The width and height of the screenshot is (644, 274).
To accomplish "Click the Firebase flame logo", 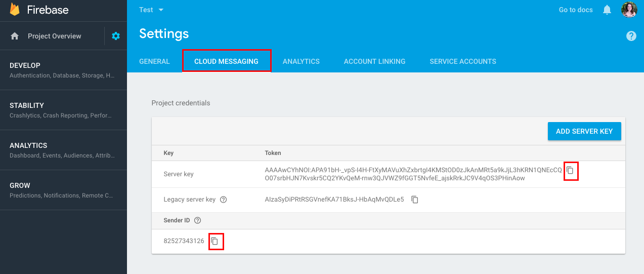I will 15,10.
